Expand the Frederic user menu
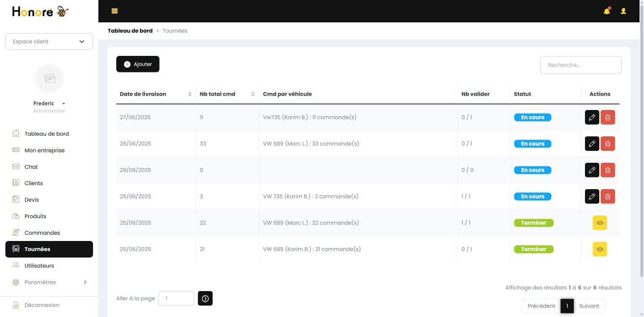This screenshot has width=644, height=317. [49, 104]
